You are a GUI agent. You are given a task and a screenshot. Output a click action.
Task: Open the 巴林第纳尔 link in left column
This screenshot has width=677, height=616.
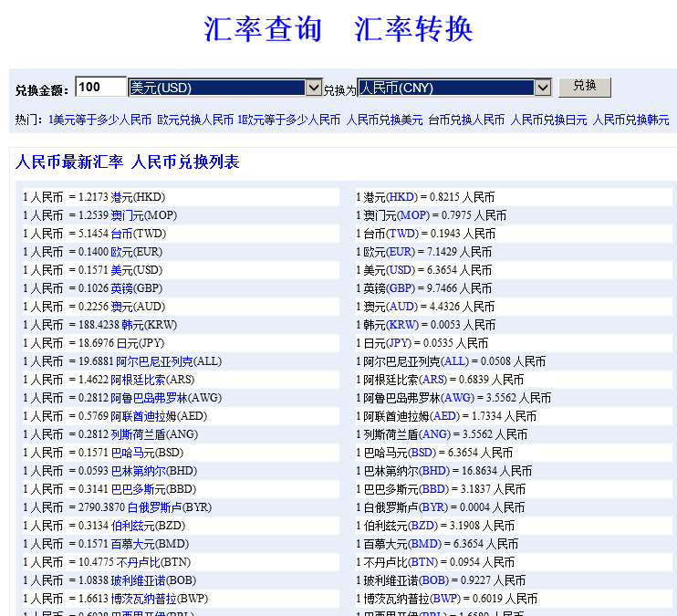click(138, 471)
